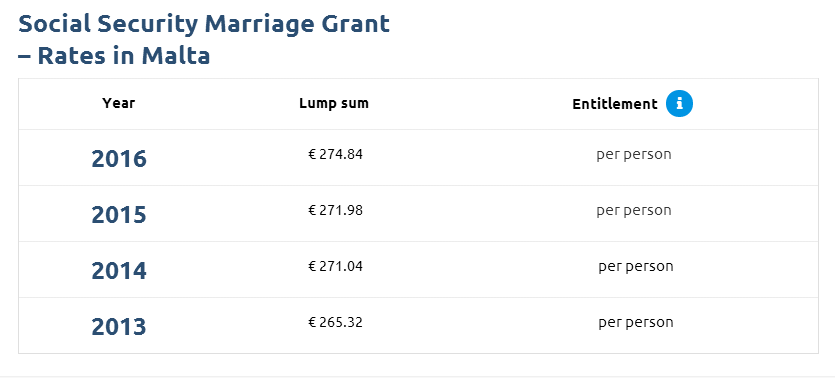Click the € 271.98 lump sum value

335,210
